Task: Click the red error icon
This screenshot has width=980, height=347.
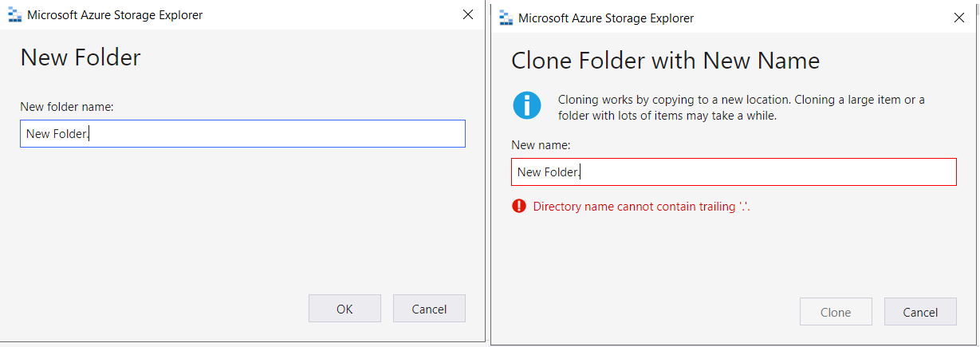Action: pos(519,207)
